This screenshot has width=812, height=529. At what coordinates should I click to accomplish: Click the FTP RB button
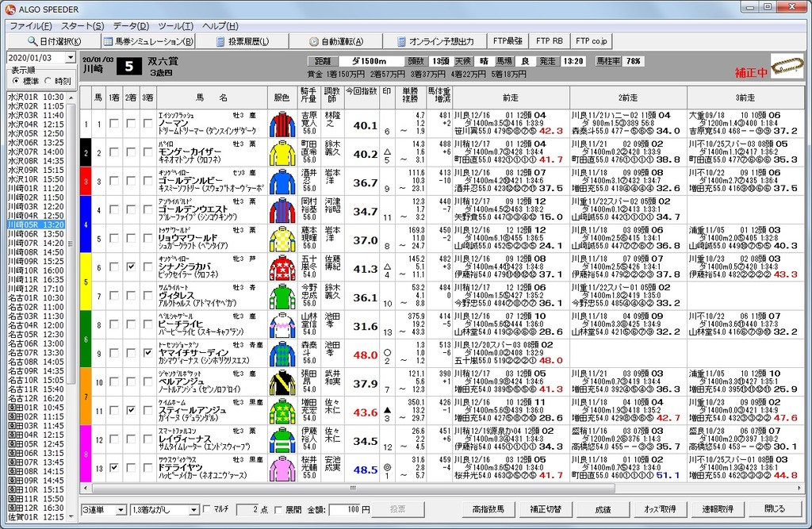click(550, 41)
